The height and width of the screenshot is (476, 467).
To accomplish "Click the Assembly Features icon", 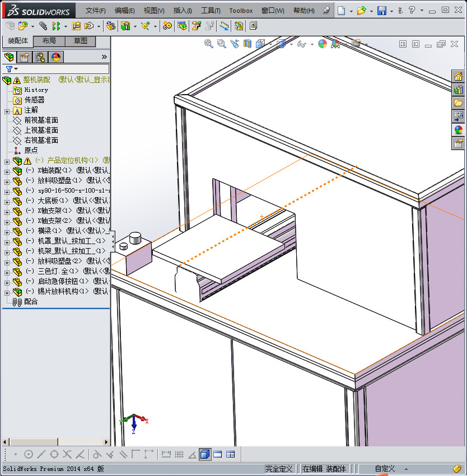I will (x=125, y=26).
